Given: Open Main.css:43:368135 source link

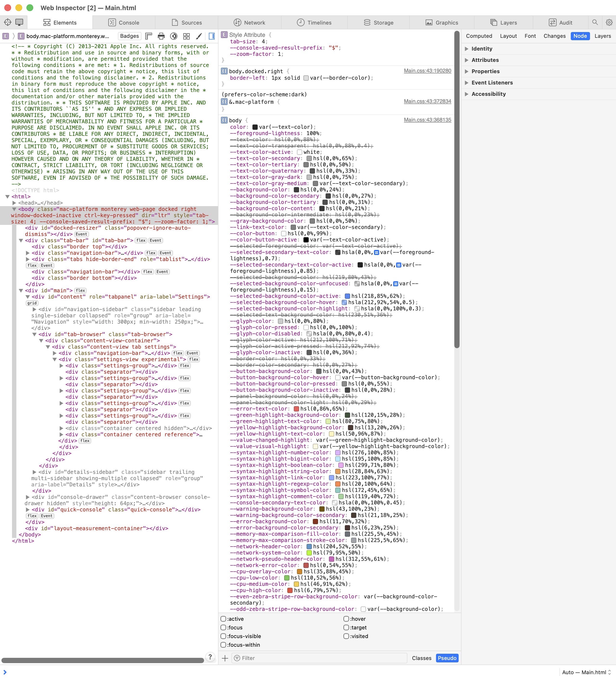Looking at the screenshot, I should pos(428,120).
